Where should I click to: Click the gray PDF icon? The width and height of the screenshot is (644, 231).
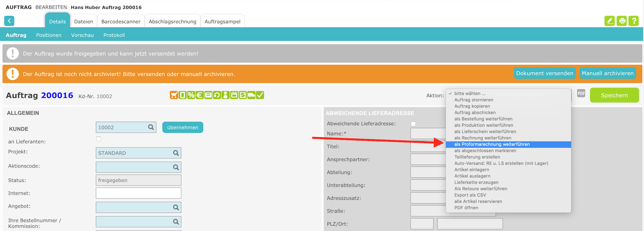pyautogui.click(x=581, y=93)
